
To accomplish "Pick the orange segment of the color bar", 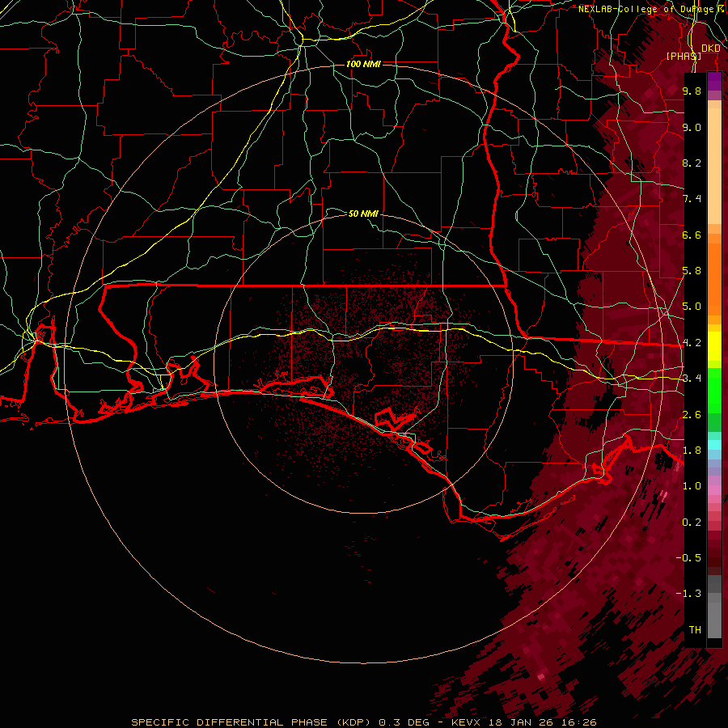I will [x=714, y=278].
